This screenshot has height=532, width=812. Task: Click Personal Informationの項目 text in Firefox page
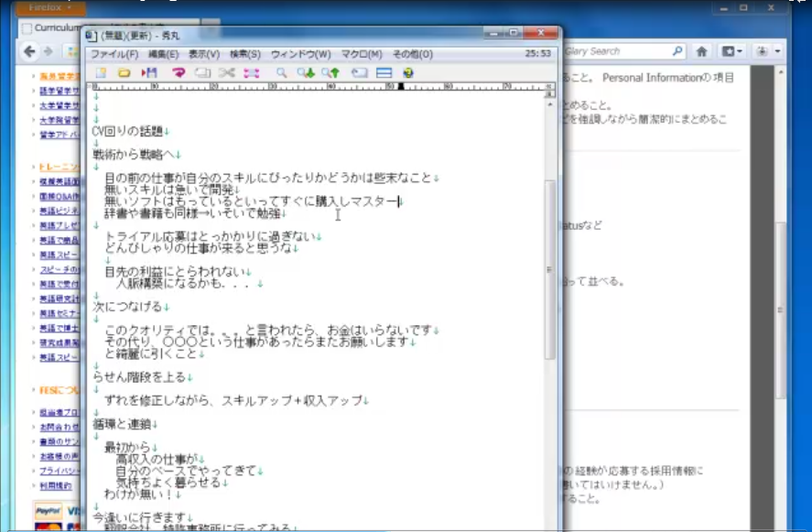pyautogui.click(x=668, y=78)
